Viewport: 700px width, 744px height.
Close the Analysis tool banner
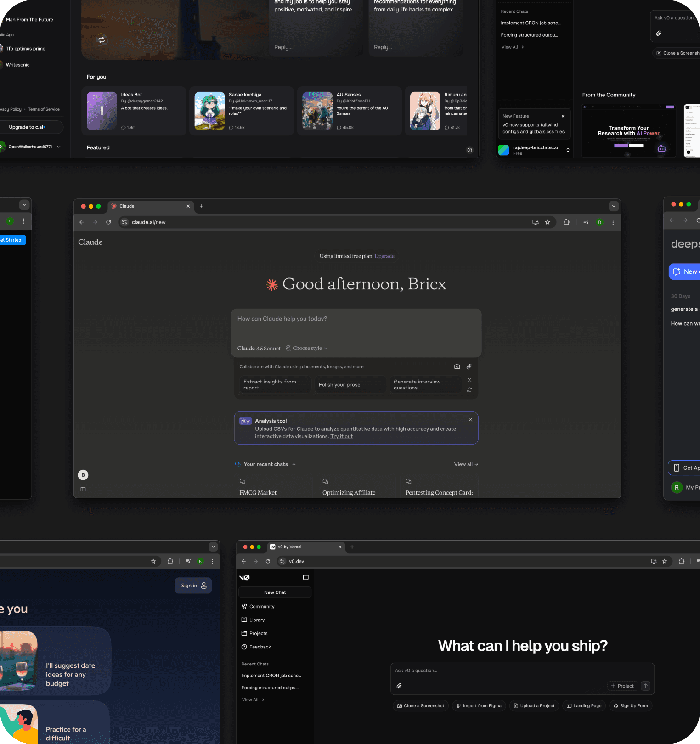point(470,420)
